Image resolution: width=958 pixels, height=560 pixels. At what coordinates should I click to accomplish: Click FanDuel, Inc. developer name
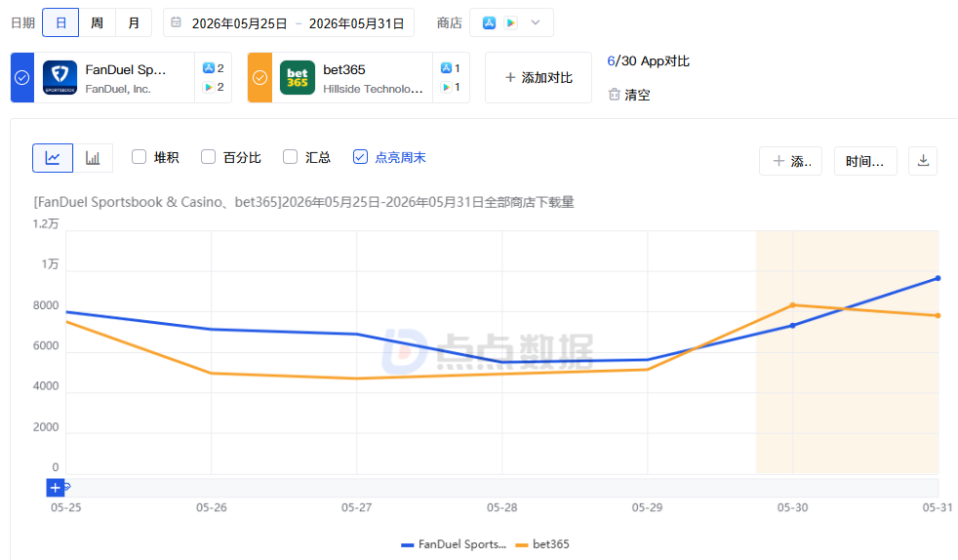[118, 89]
